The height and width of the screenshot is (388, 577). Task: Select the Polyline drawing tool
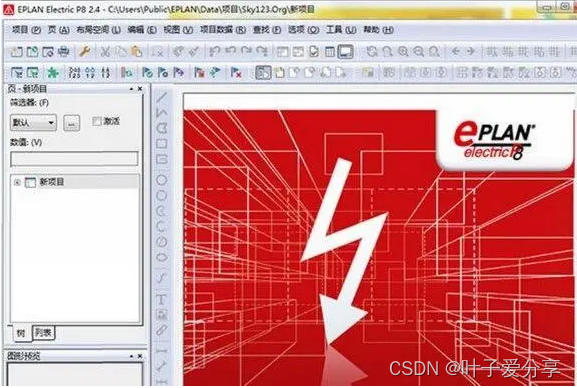(x=162, y=112)
